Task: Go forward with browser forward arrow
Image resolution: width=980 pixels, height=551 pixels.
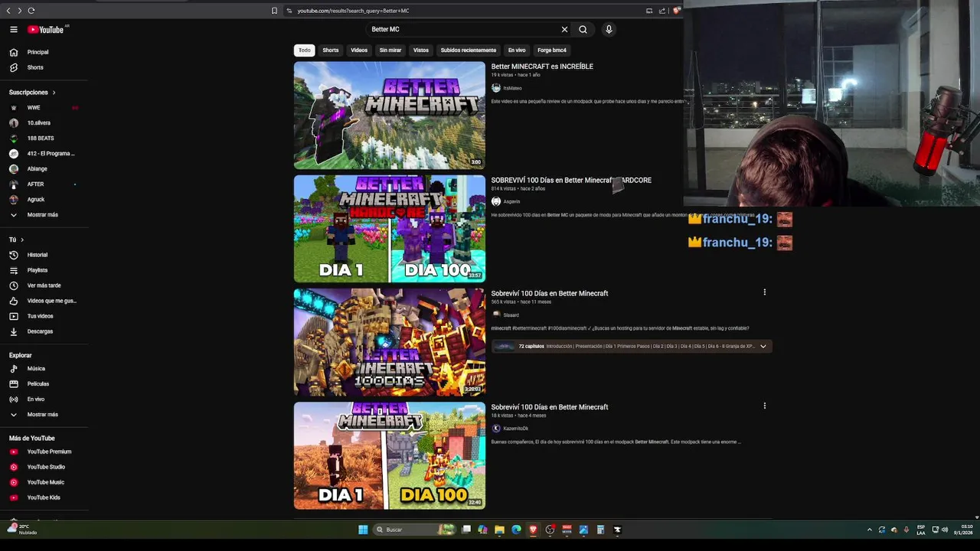Action: click(19, 11)
